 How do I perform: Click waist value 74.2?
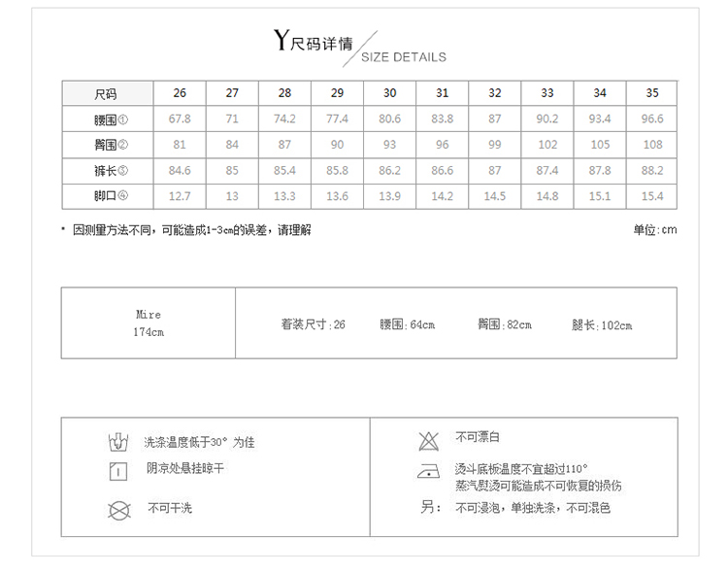(284, 118)
